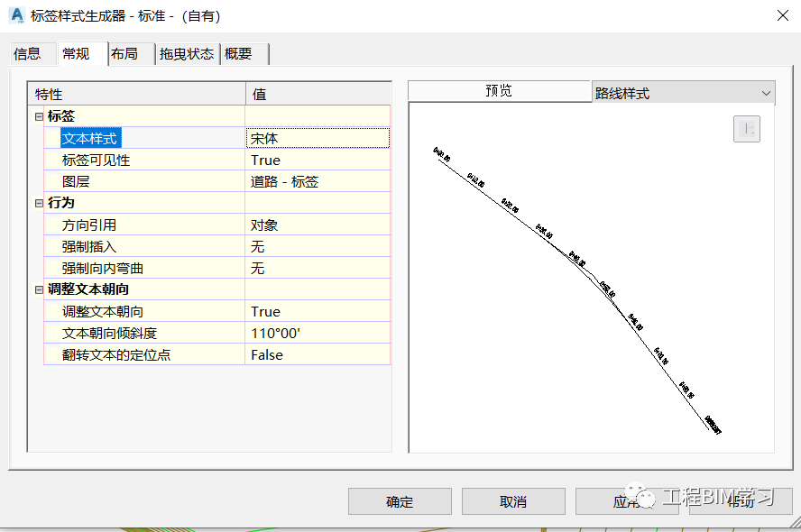The image size is (801, 532).
Task: Select the 强制向内弯曲 property
Action: coord(144,268)
